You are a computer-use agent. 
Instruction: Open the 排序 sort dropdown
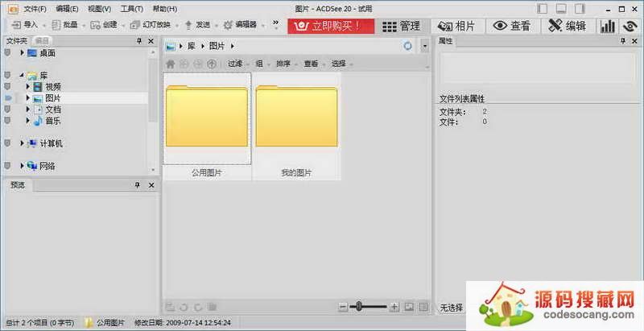click(x=283, y=64)
